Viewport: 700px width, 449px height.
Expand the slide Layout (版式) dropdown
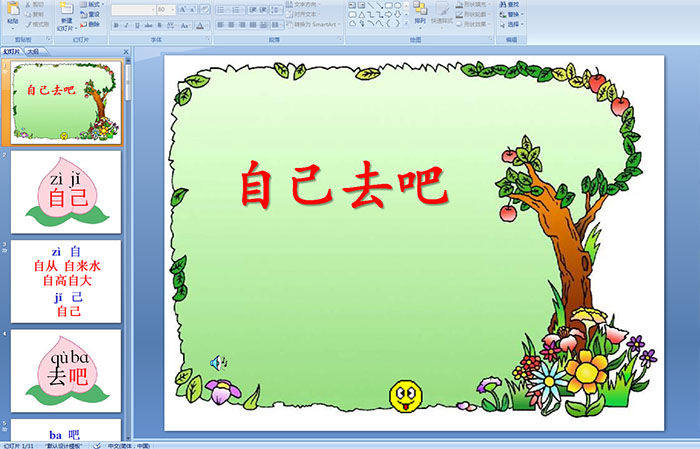(x=93, y=4)
